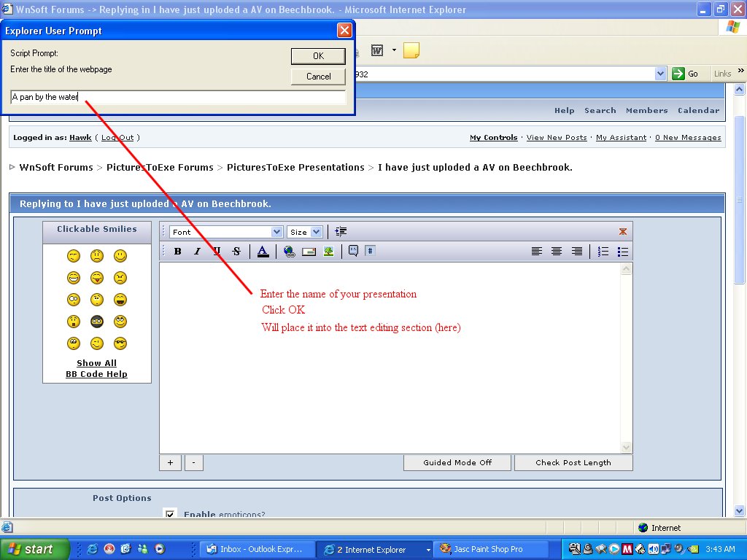Image resolution: width=747 pixels, height=560 pixels.
Task: Launch Windows Media Player from quick launch
Action: coord(160,549)
